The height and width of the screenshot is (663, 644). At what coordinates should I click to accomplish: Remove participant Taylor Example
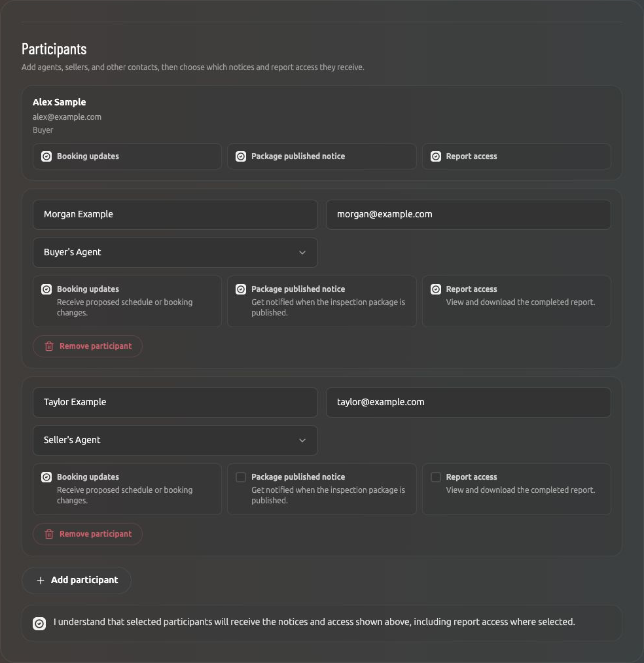click(88, 534)
